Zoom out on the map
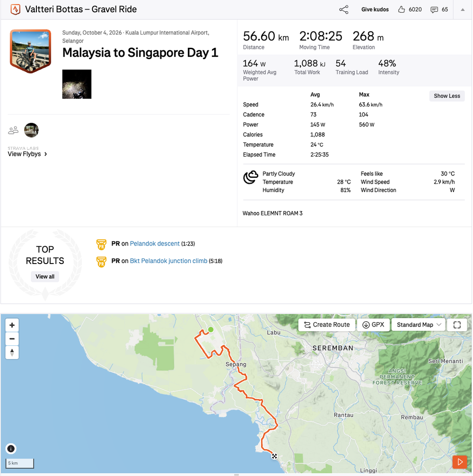 (12, 339)
